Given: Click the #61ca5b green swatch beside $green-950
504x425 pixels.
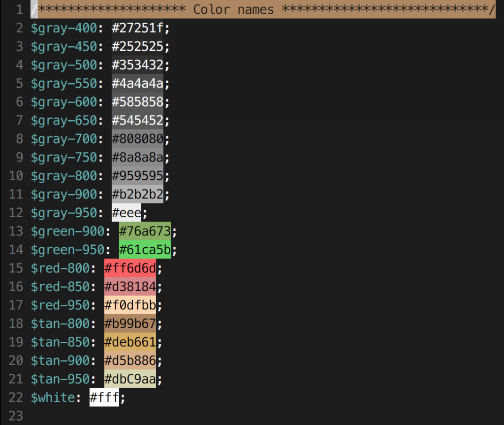Looking at the screenshot, I should tap(144, 250).
